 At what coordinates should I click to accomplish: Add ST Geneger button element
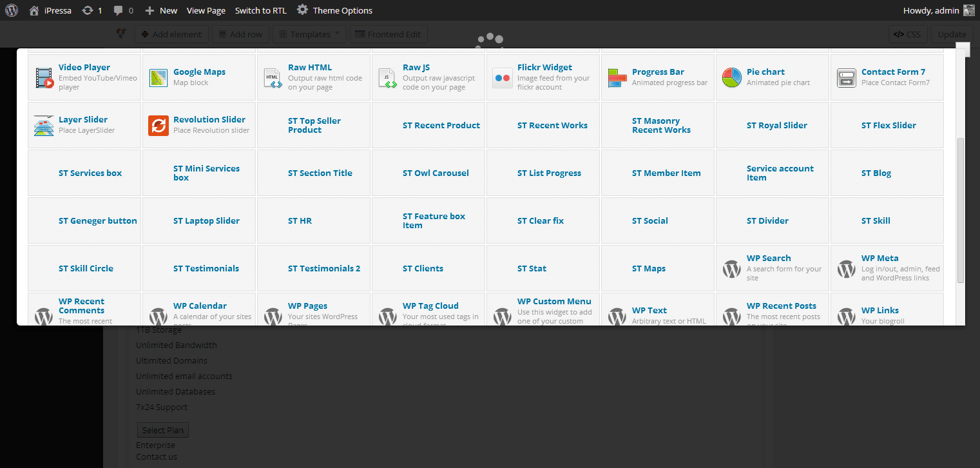point(84,220)
